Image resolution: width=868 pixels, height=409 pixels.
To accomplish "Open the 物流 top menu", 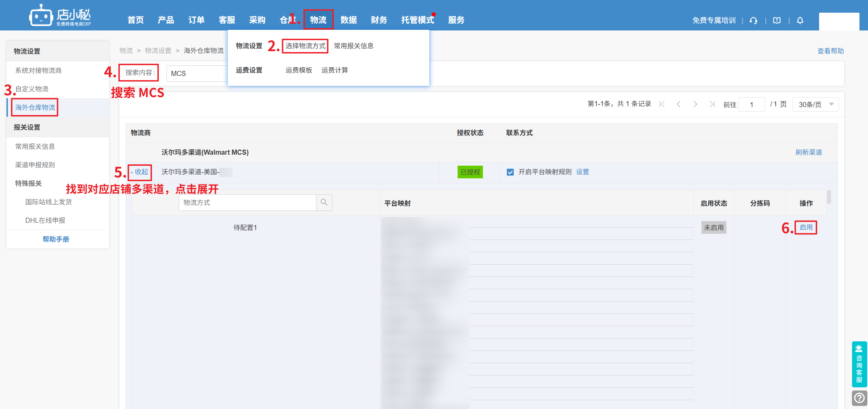I will click(x=318, y=20).
